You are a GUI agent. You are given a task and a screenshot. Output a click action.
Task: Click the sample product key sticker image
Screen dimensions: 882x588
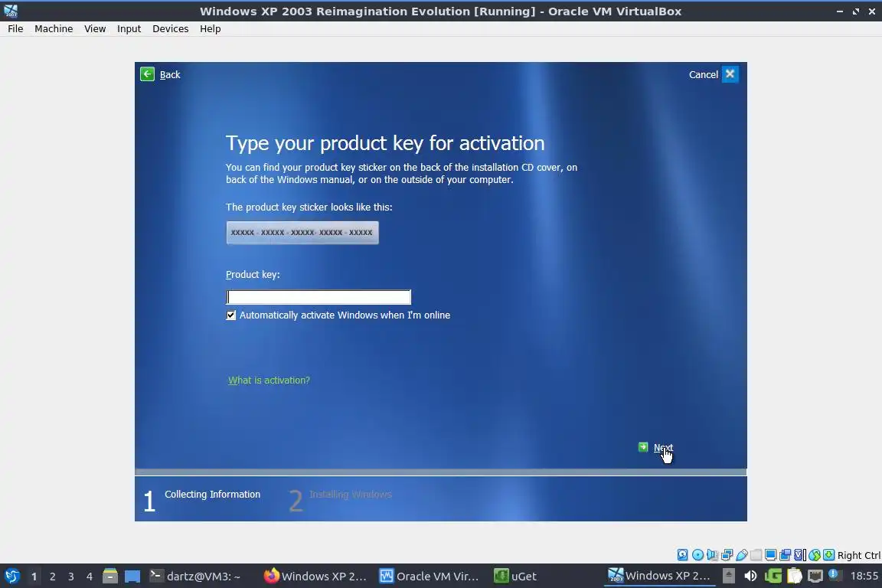302,233
